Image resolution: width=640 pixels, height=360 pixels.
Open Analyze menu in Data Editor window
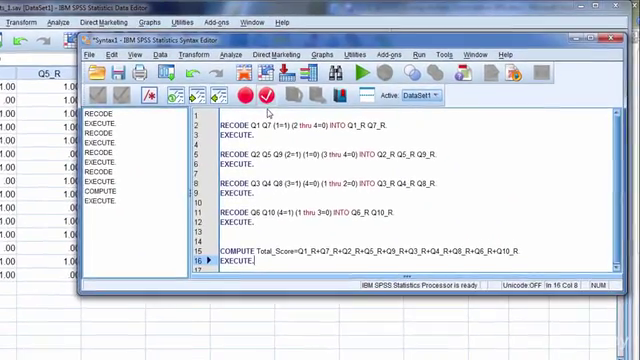click(x=58, y=22)
